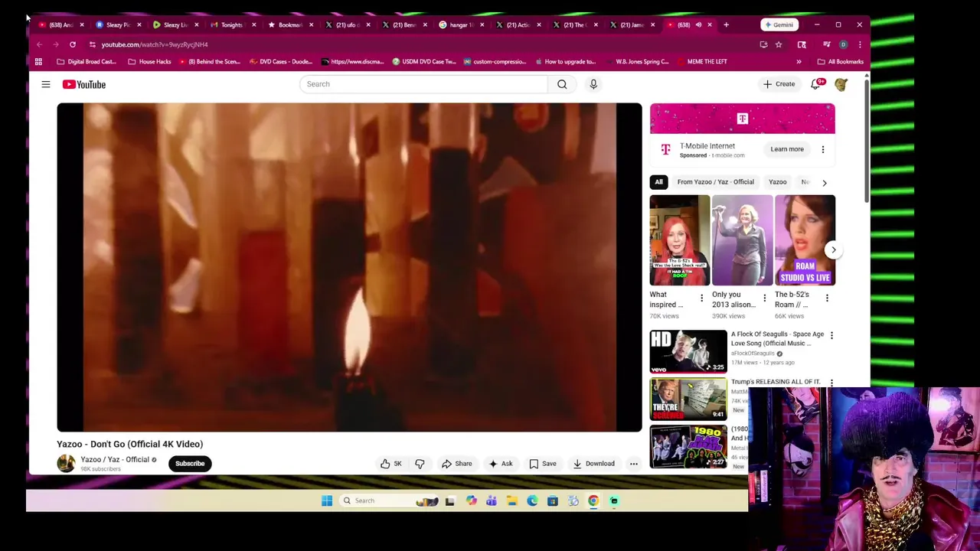Image resolution: width=980 pixels, height=551 pixels.
Task: Click the Yazoo Don't Go video player
Action: (x=349, y=268)
